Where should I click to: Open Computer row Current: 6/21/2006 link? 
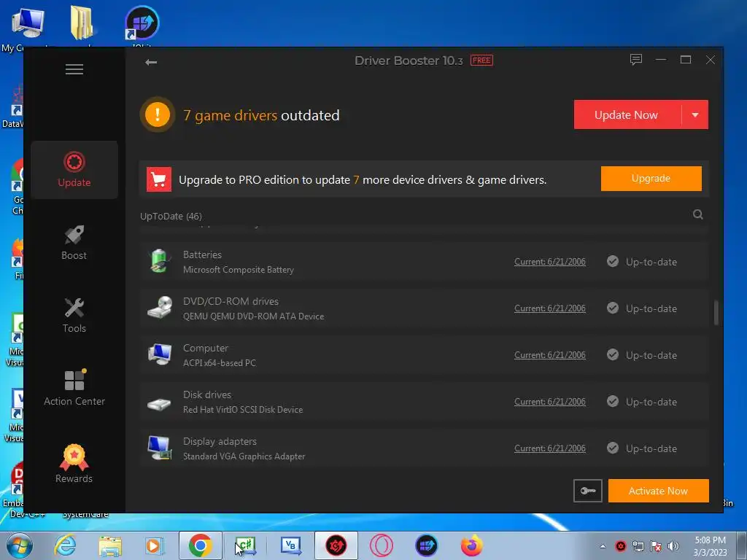tap(550, 355)
